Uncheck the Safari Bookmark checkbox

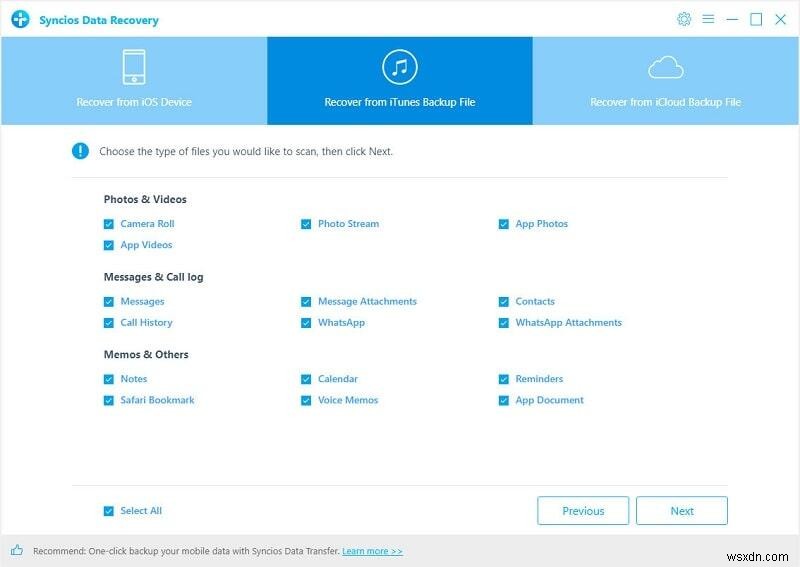click(109, 401)
